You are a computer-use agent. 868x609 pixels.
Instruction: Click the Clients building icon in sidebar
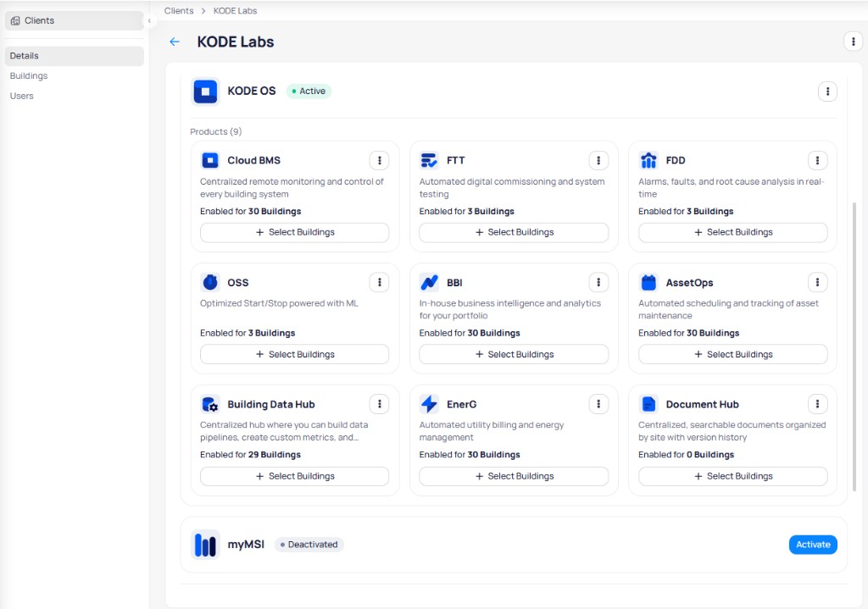(x=15, y=20)
